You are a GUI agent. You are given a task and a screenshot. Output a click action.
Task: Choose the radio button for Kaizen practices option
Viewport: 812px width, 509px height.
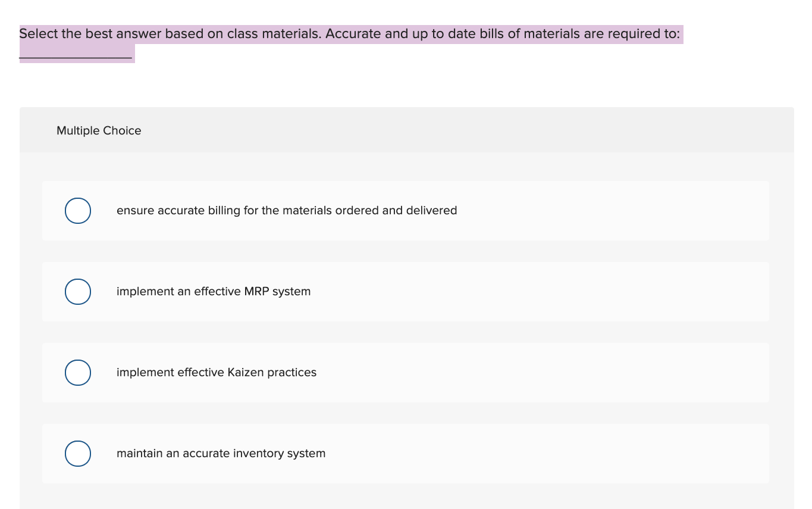77,372
